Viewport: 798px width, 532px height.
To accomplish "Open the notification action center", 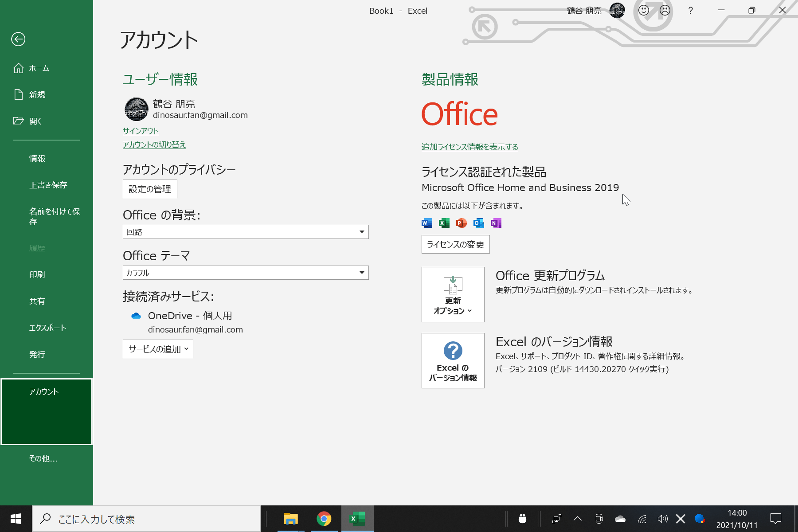I will click(776, 519).
